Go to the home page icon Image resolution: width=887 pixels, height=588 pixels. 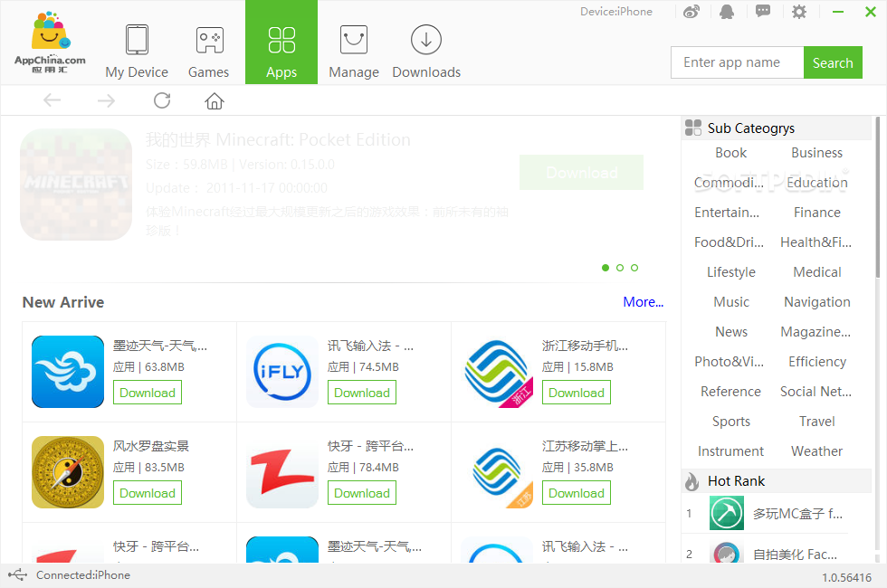[214, 100]
